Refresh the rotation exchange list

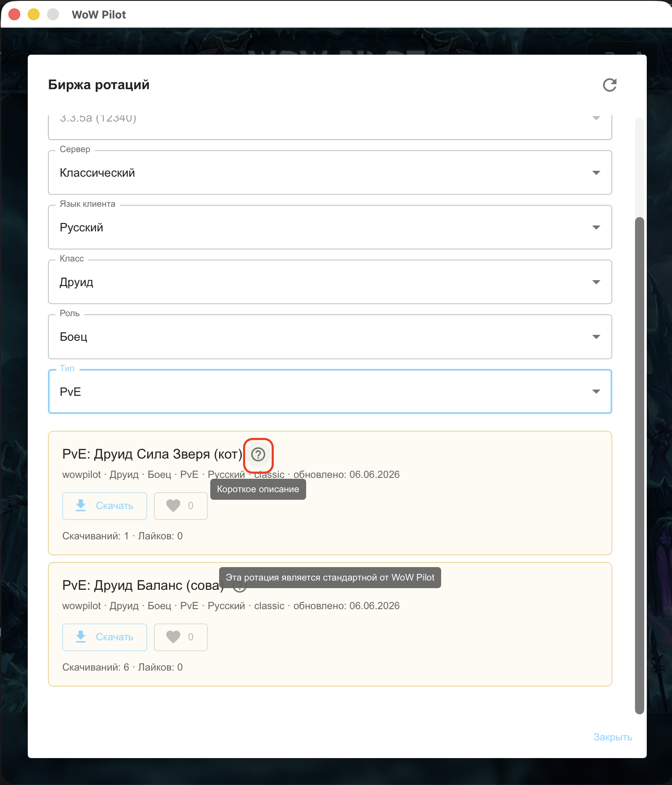click(609, 85)
